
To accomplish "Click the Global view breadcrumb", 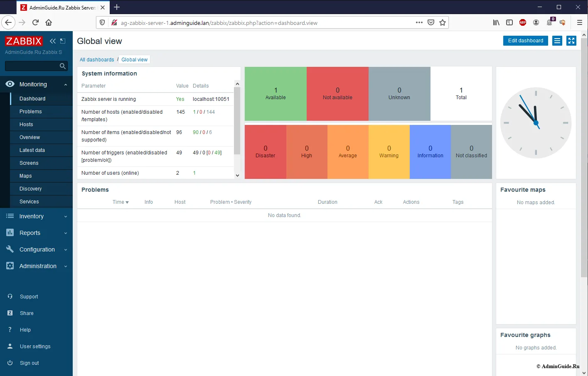I will point(134,60).
